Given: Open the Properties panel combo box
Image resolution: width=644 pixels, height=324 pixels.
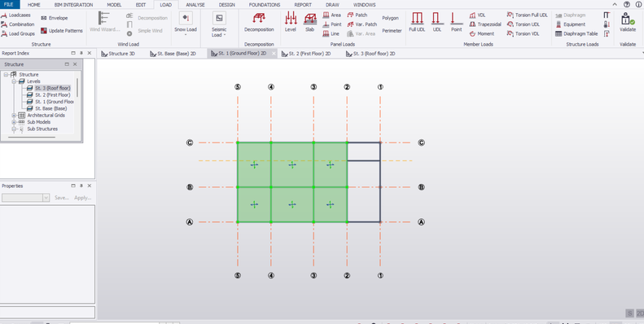Looking at the screenshot, I should 25,198.
